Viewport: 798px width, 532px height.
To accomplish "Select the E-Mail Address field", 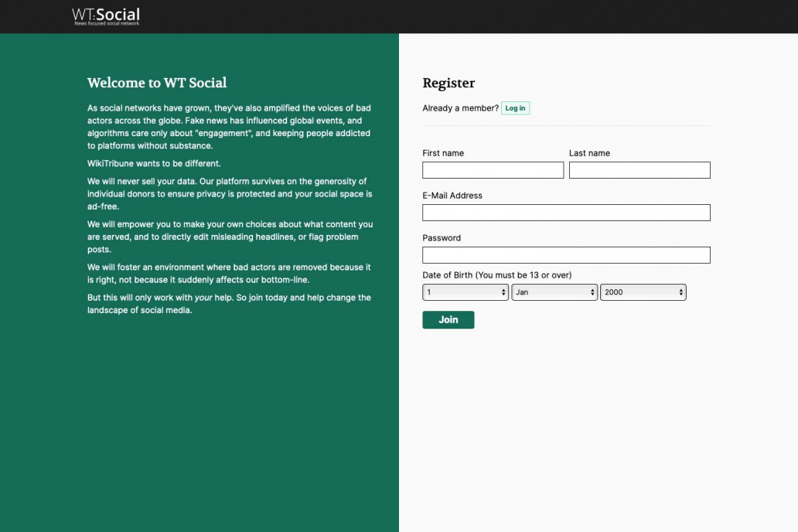I will [566, 213].
